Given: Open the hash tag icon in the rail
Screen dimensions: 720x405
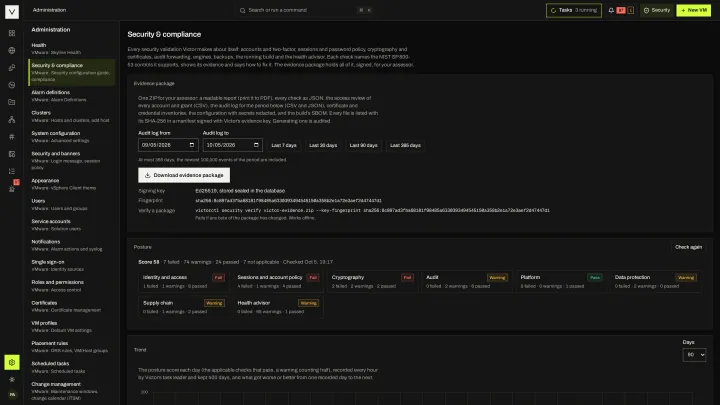Looking at the screenshot, I should point(12,136).
